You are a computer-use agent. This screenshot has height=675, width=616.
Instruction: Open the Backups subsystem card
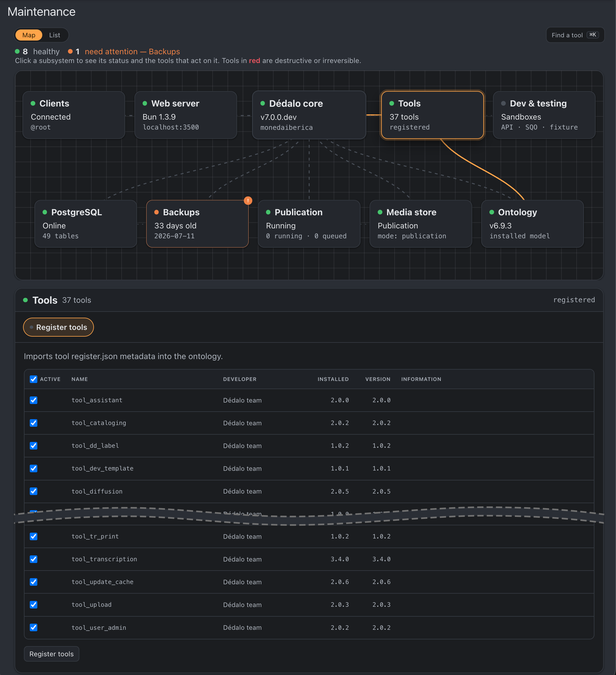pyautogui.click(x=197, y=224)
